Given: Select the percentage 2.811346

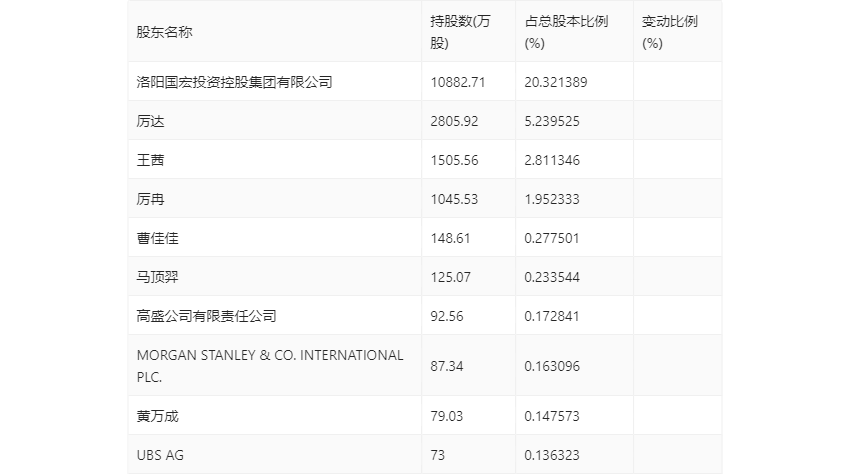Looking at the screenshot, I should (x=552, y=160).
